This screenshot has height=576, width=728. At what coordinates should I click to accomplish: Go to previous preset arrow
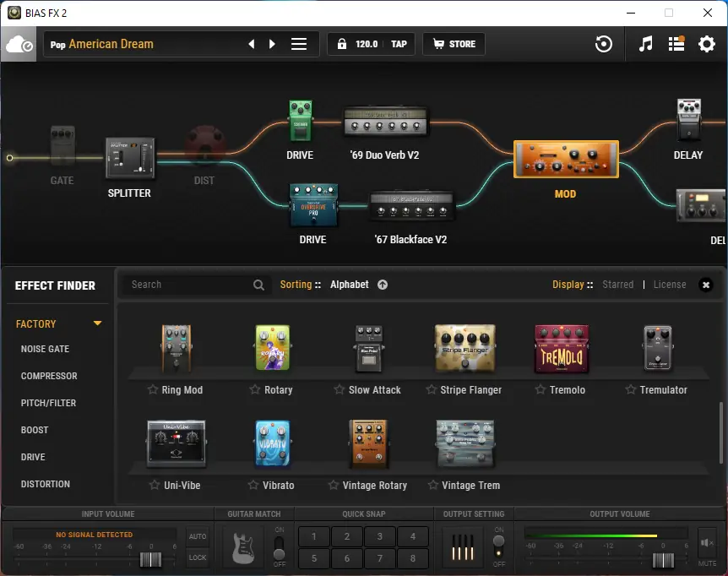point(251,44)
